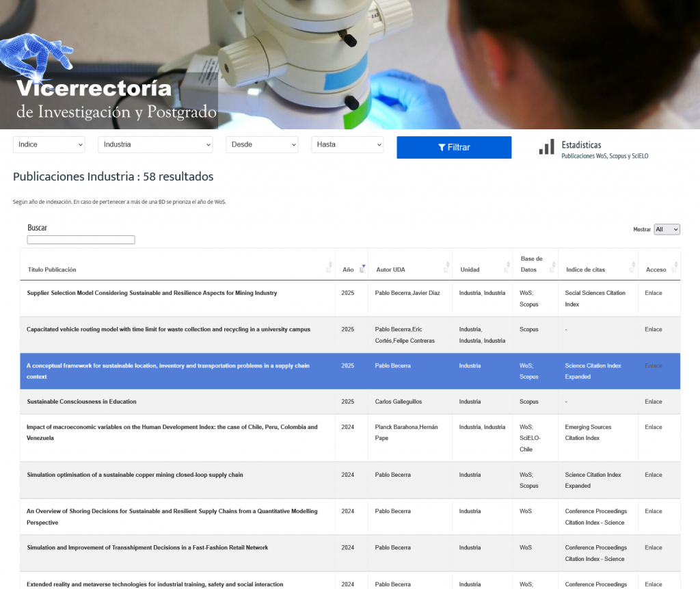Expand the Mostrar entries dropdown
Viewport: 700px width, 589px height.
click(667, 230)
